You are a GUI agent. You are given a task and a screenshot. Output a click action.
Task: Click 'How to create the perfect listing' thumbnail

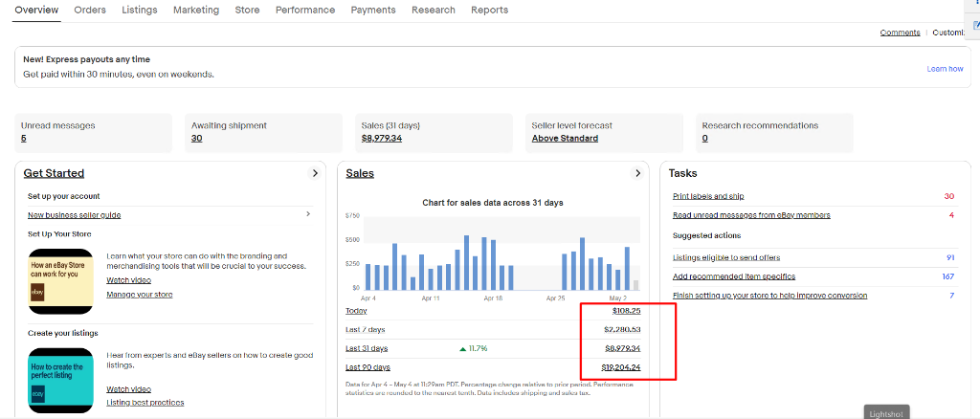pyautogui.click(x=60, y=381)
